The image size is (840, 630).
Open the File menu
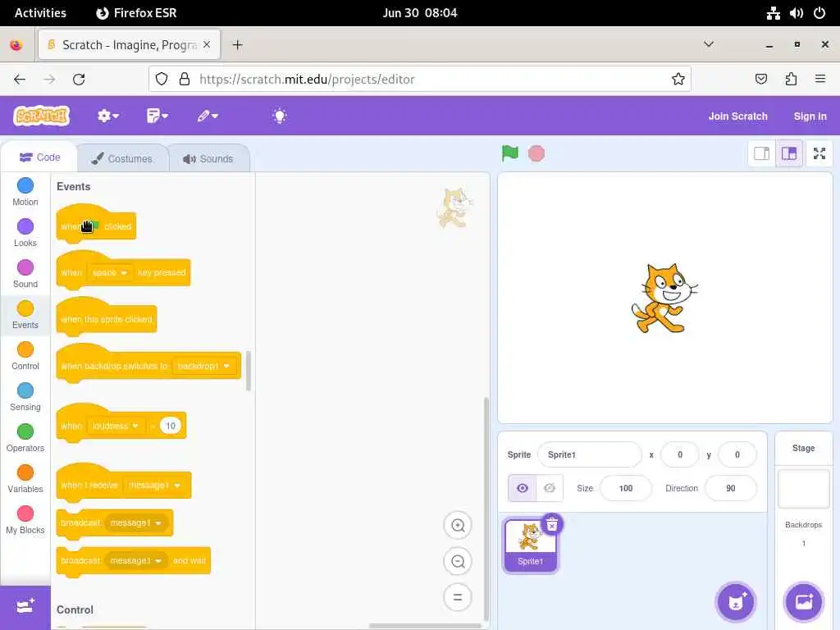pyautogui.click(x=157, y=116)
